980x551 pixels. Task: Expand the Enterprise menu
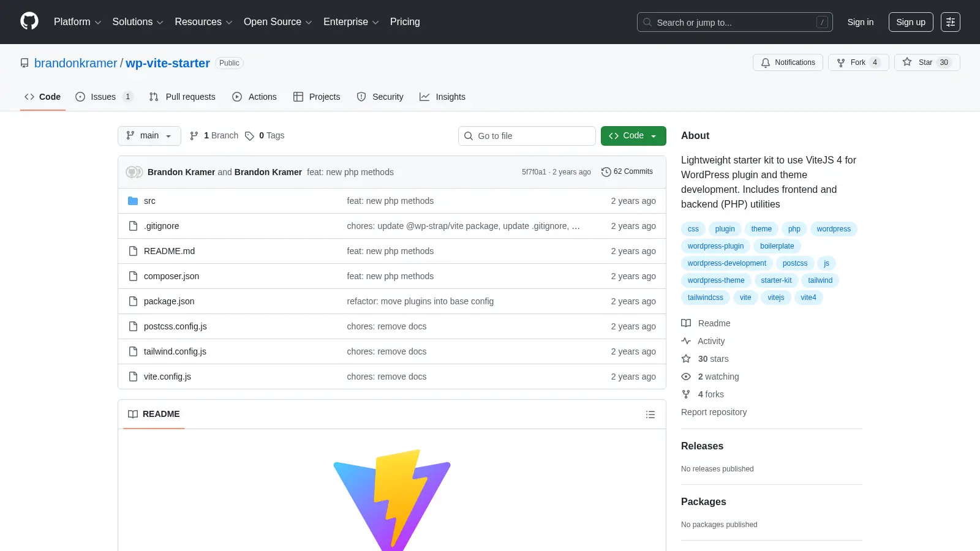pos(351,22)
